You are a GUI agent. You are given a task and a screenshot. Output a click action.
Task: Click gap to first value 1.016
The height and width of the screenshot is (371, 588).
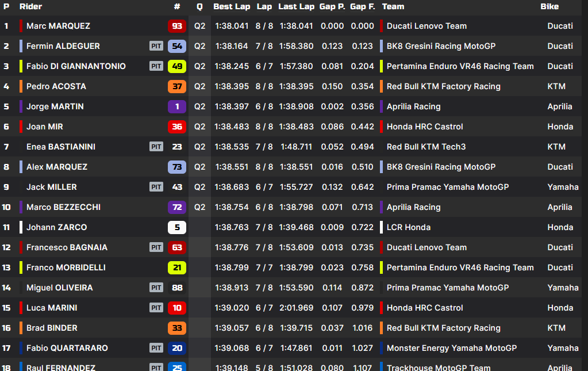362,328
